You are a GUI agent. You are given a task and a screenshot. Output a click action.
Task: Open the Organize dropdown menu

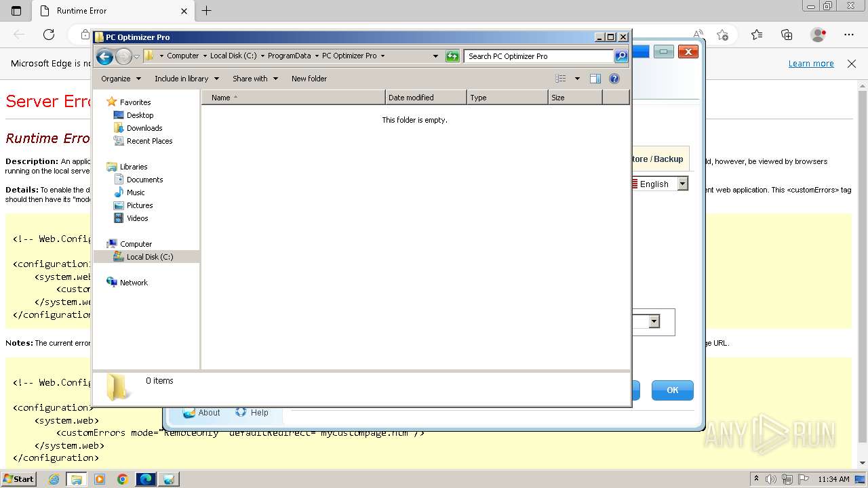tap(121, 79)
